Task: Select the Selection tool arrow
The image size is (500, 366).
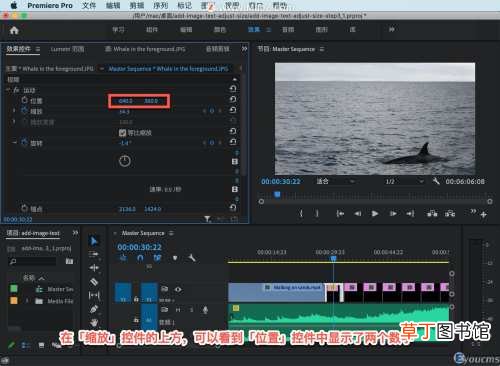Action: (94, 241)
